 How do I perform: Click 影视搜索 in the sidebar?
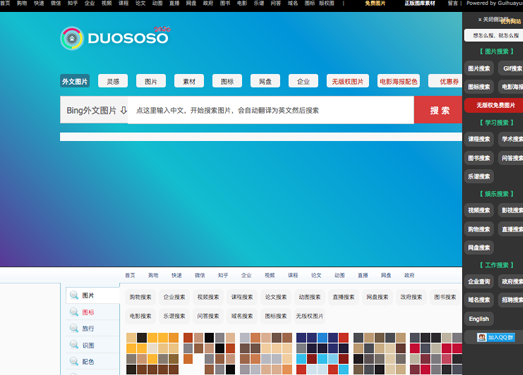(x=511, y=210)
